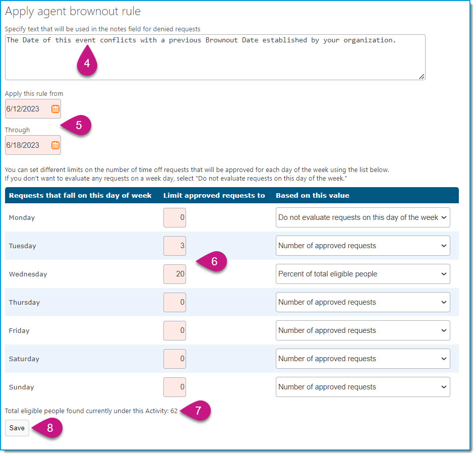The width and height of the screenshot is (476, 456).
Task: Focus the Tuesday limit field showing 3
Action: point(174,246)
